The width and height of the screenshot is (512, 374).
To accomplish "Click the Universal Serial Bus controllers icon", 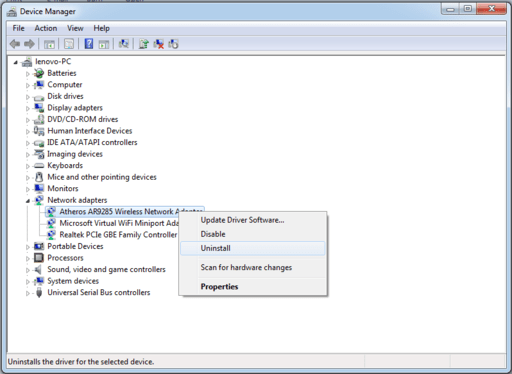I will pos(39,293).
